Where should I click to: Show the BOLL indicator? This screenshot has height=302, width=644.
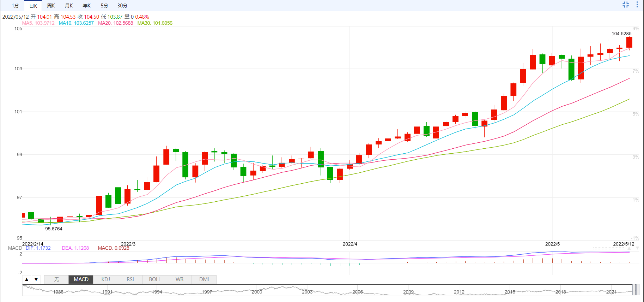tap(155, 279)
